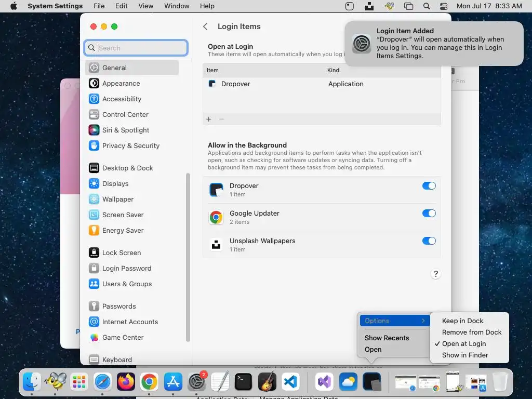Image resolution: width=532 pixels, height=399 pixels.
Task: Open Visual Studio Code from Dock
Action: [x=290, y=382]
